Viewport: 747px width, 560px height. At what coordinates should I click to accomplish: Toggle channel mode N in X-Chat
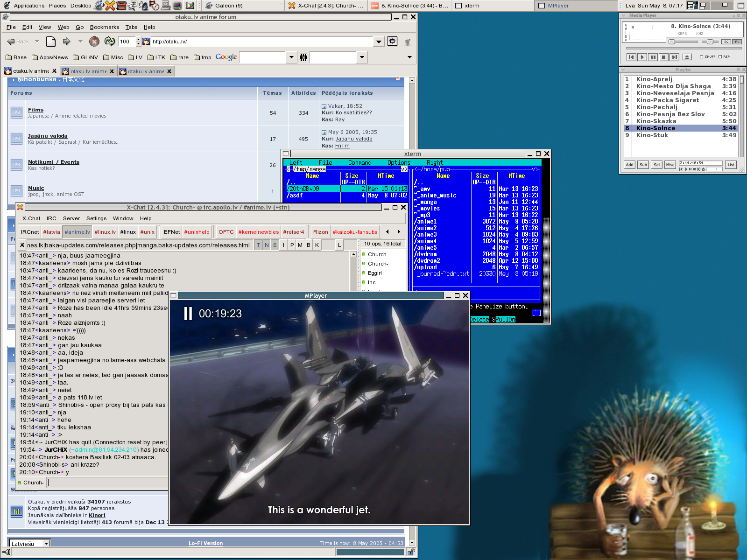267,245
